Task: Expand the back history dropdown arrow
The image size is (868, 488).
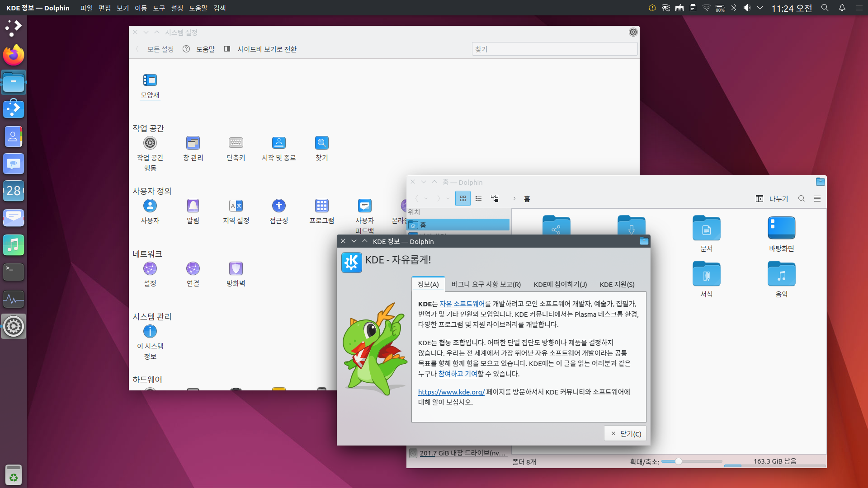Action: coord(426,198)
